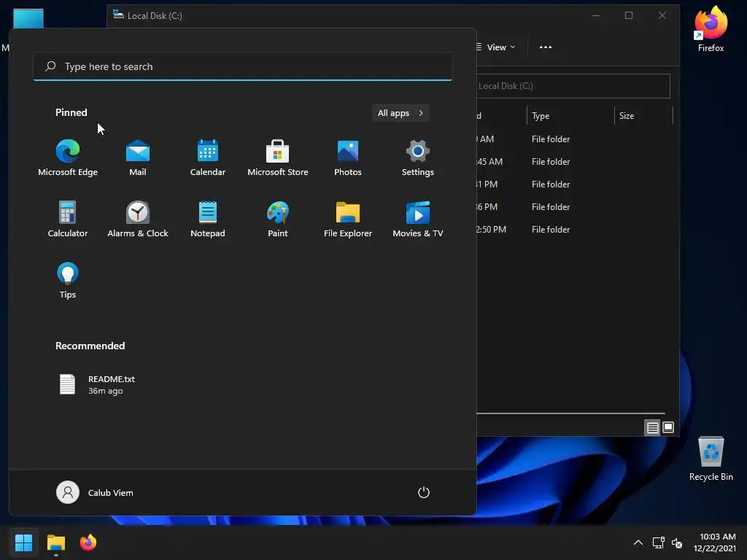Open File Explorer from the taskbar
The height and width of the screenshot is (560, 747).
[x=55, y=542]
